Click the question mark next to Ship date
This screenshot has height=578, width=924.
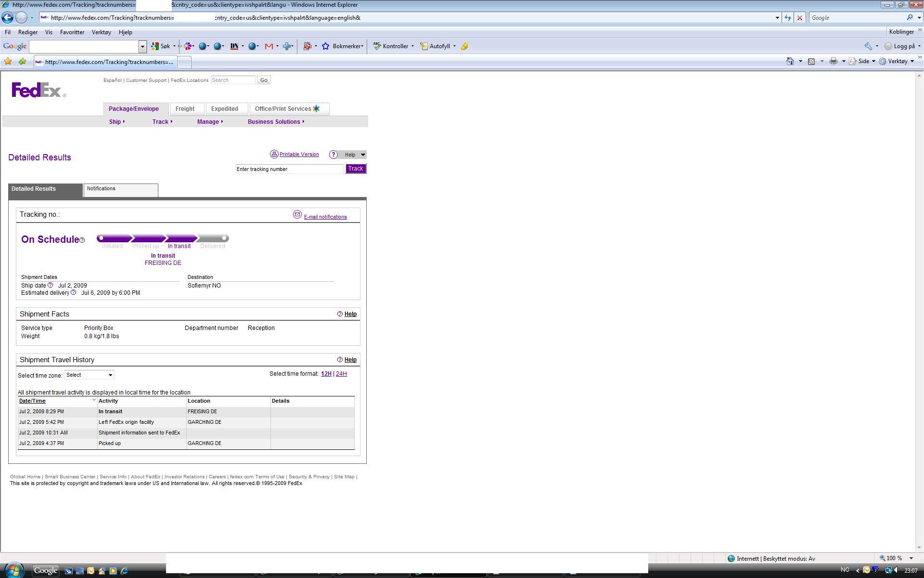coord(50,285)
